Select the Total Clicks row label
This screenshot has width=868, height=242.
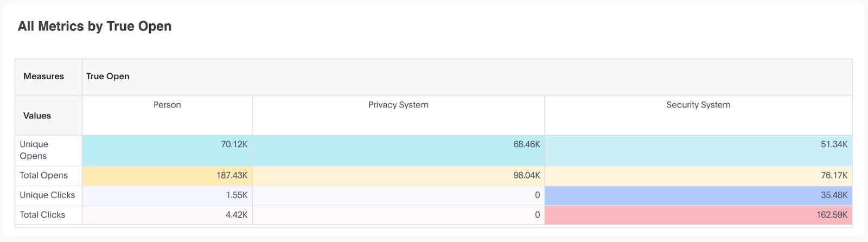[x=48, y=215]
